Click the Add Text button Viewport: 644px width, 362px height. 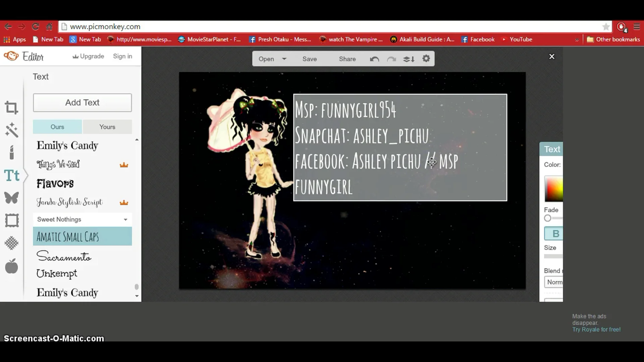point(82,103)
